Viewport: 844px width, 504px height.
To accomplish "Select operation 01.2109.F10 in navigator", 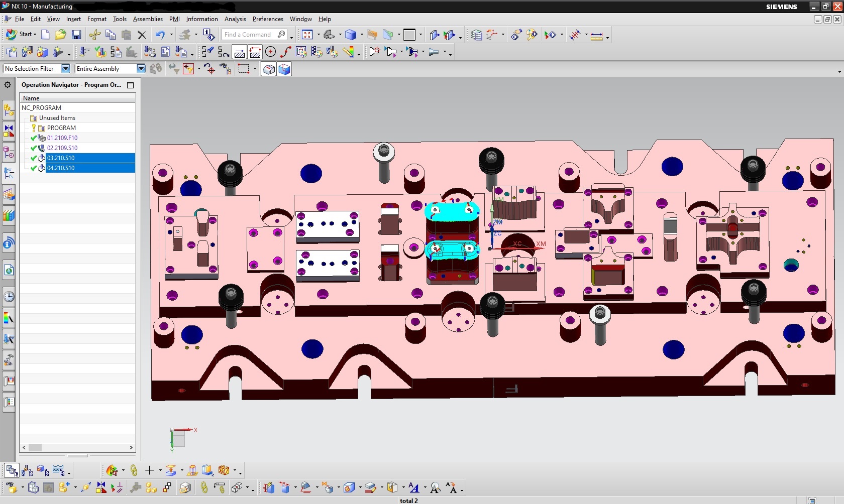I will point(62,138).
